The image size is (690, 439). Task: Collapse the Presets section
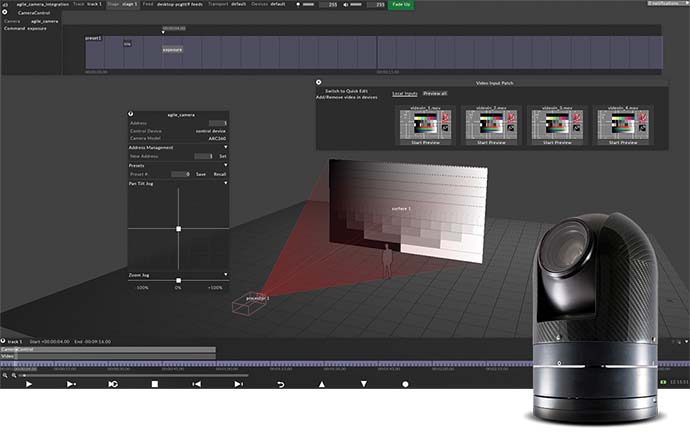(226, 165)
